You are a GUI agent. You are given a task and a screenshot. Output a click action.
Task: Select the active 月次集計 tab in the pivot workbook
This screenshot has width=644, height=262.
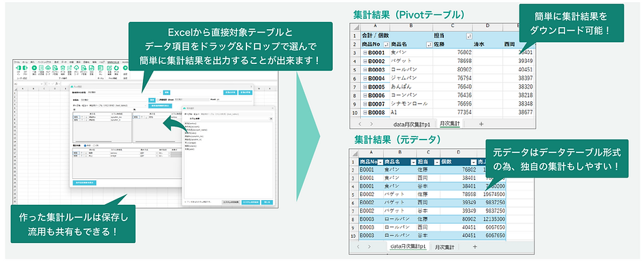pos(449,123)
